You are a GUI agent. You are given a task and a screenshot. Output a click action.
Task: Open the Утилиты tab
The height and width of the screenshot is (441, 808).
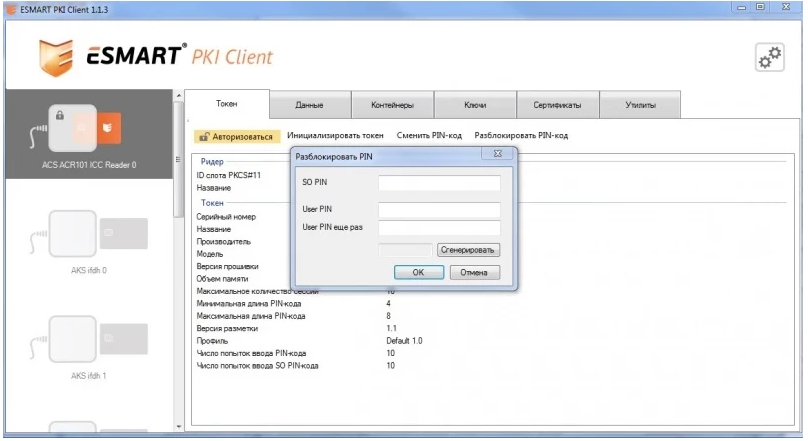click(x=641, y=105)
